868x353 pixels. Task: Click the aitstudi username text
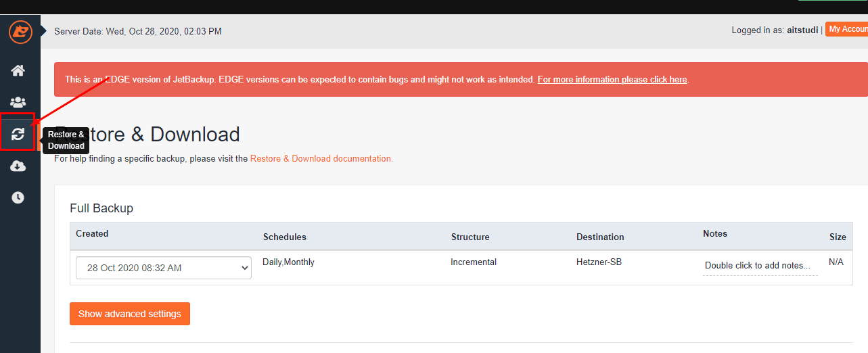[802, 30]
